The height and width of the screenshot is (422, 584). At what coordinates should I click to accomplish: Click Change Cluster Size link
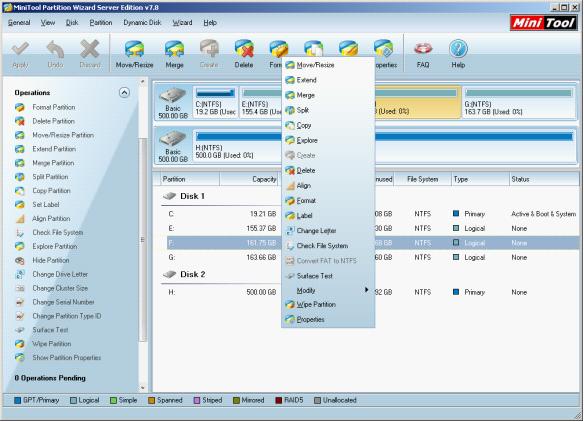click(60, 288)
